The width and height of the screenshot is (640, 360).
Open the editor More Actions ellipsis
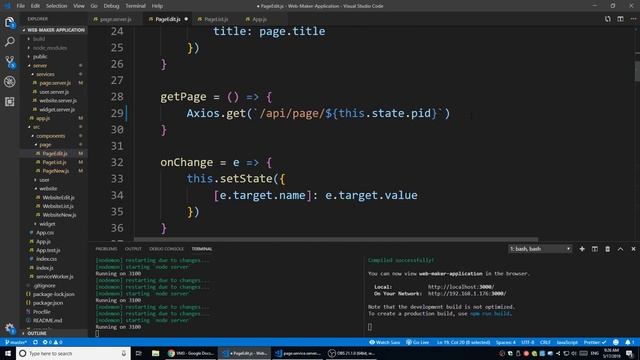click(x=633, y=19)
